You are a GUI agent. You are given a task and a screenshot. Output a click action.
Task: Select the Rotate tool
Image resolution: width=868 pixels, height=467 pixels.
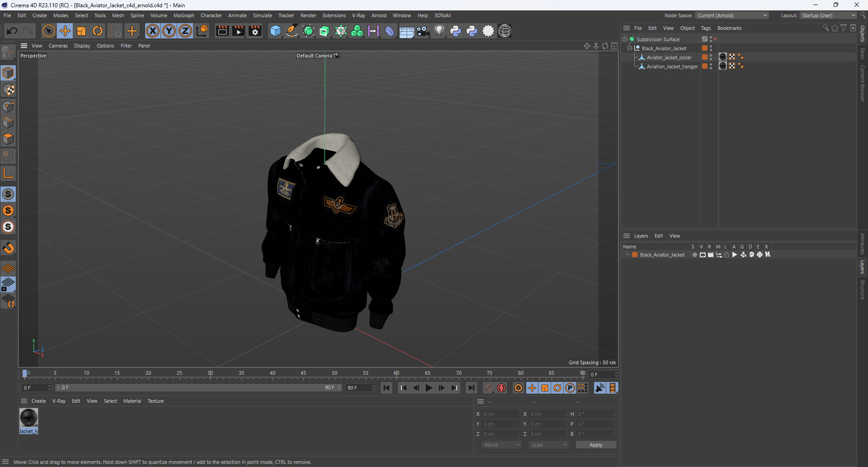point(98,31)
